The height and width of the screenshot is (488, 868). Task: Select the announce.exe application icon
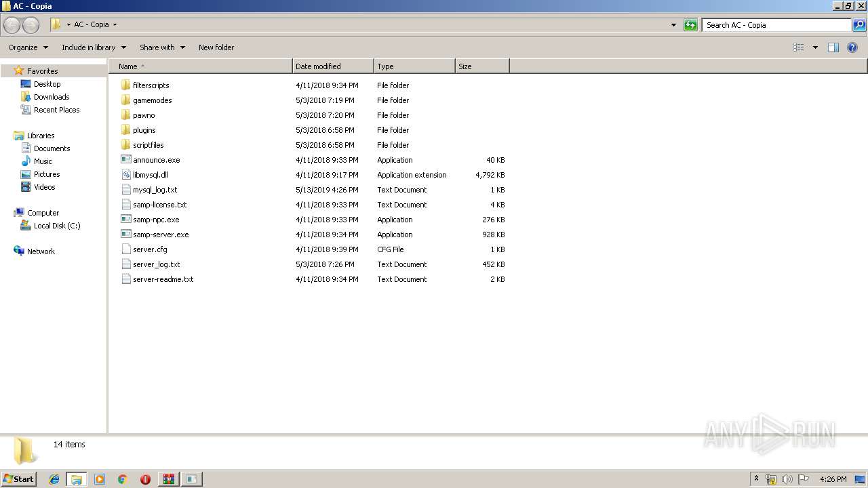pos(125,160)
